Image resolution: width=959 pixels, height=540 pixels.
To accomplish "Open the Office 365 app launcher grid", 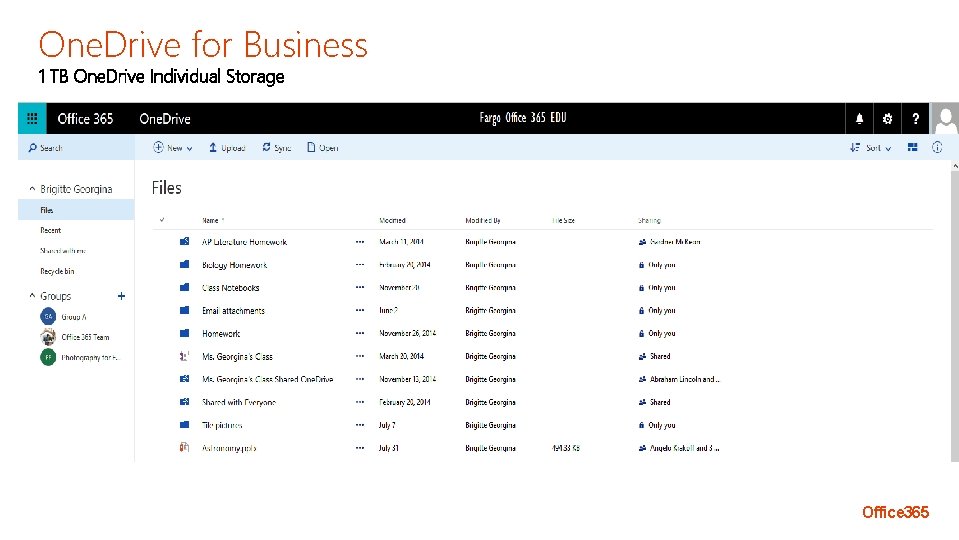I will (x=32, y=119).
